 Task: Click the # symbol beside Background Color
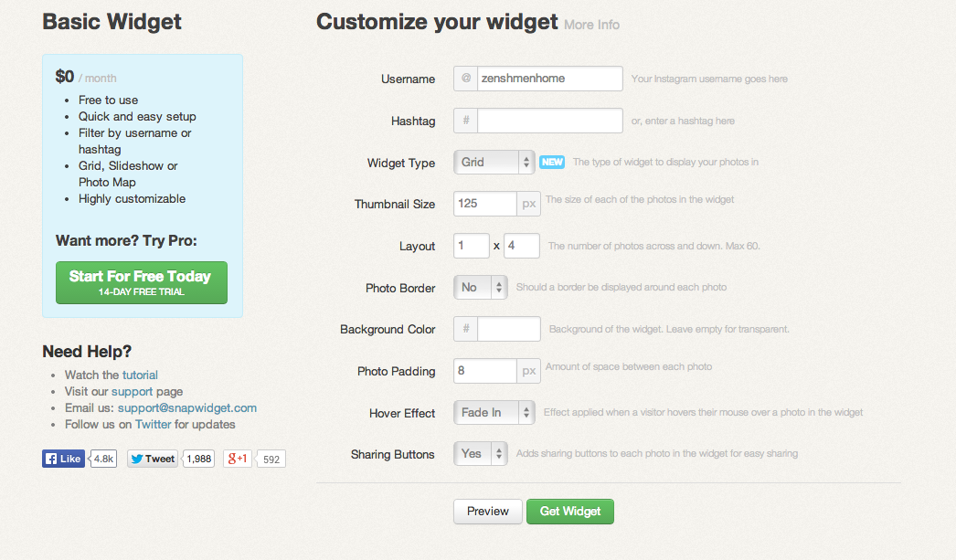466,329
